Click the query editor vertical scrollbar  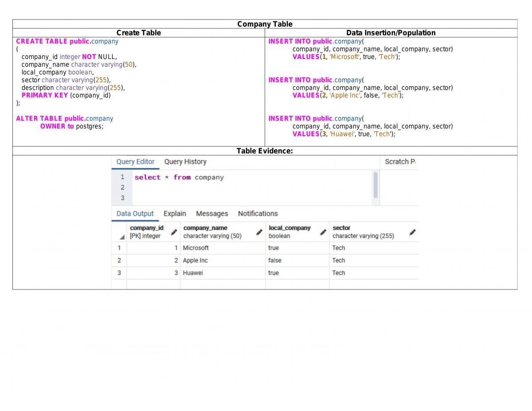pos(376,185)
